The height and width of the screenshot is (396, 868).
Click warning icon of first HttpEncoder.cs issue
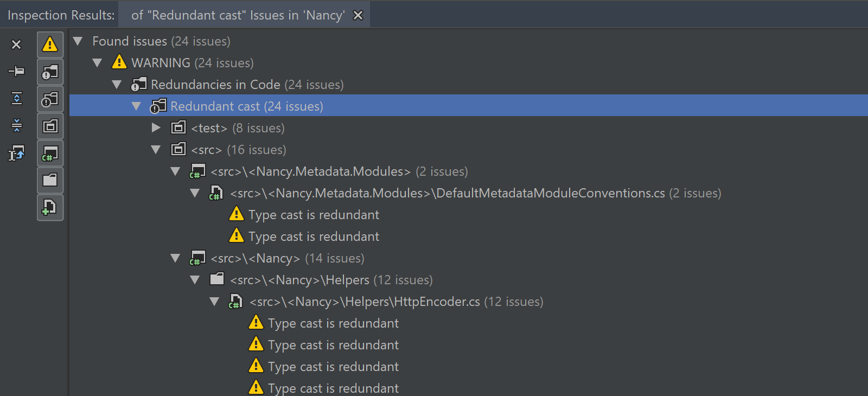coord(256,323)
